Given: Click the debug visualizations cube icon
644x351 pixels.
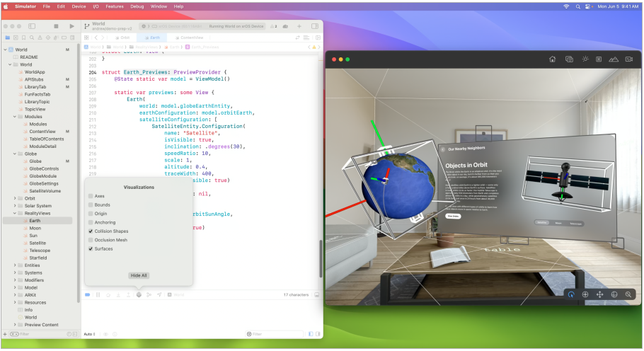Looking at the screenshot, I should click(x=139, y=294).
